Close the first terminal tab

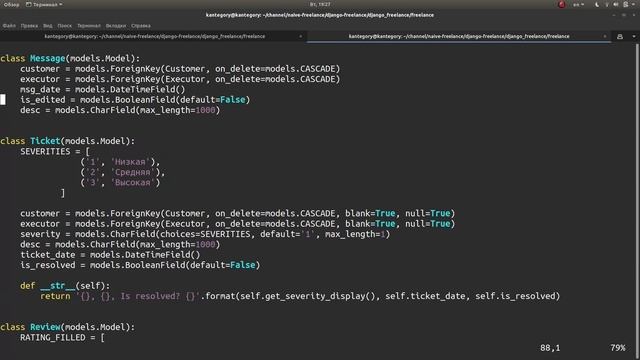tap(301, 36)
